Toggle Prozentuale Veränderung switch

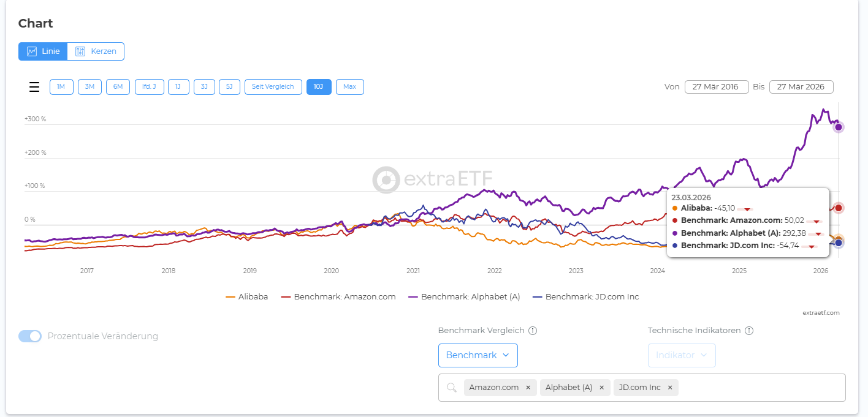(30, 336)
